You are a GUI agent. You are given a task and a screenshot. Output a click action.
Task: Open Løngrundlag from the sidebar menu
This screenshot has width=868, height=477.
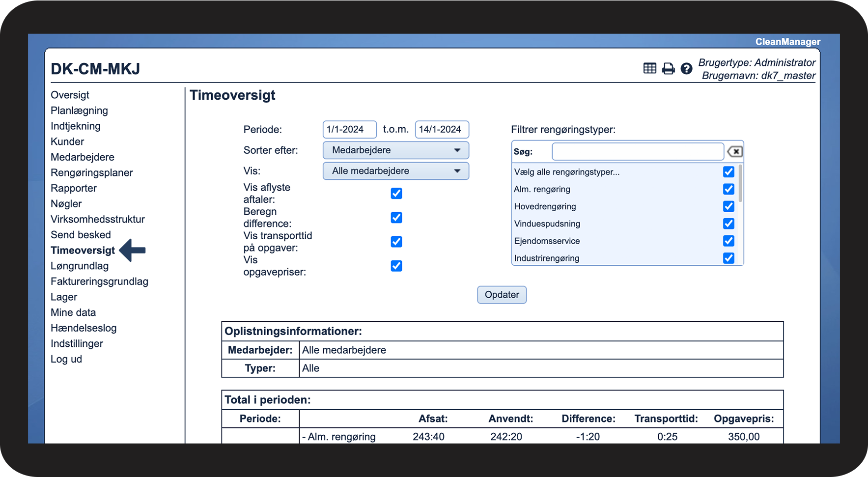coord(80,266)
